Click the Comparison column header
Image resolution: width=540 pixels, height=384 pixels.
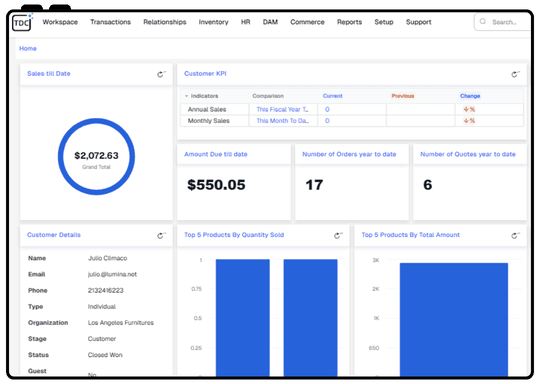(x=268, y=96)
